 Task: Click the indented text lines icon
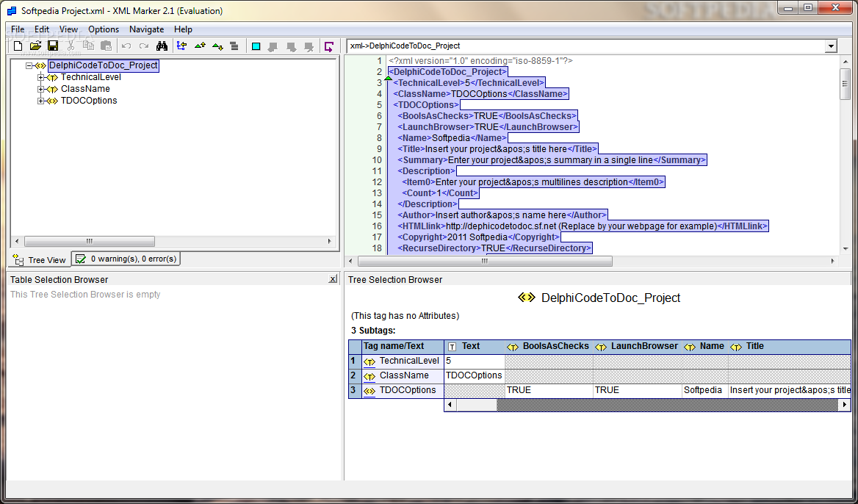(x=234, y=46)
